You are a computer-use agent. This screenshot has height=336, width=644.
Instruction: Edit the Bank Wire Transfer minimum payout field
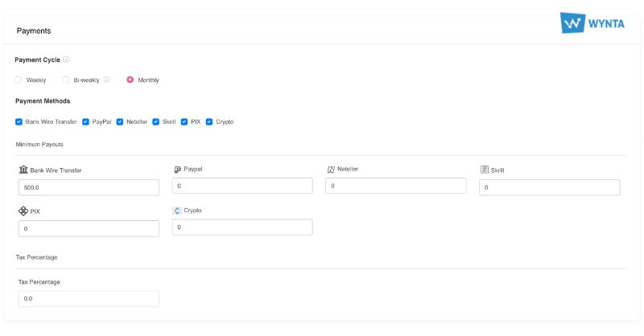89,187
